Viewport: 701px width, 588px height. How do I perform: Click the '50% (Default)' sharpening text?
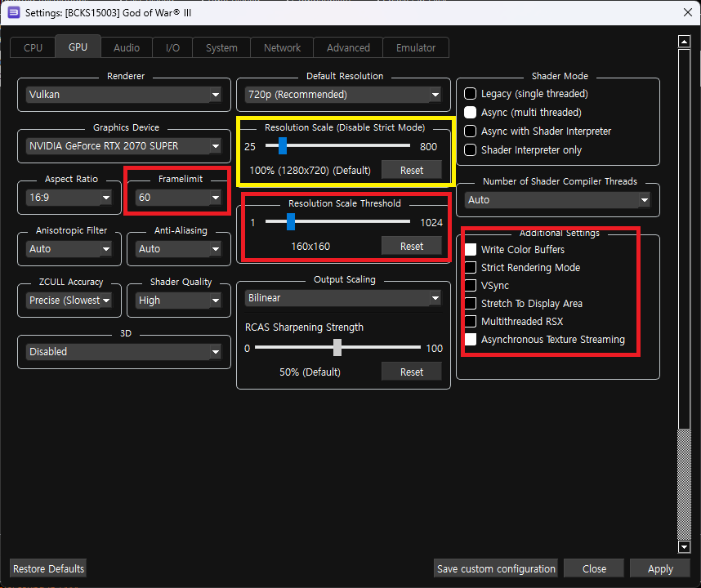(x=310, y=372)
